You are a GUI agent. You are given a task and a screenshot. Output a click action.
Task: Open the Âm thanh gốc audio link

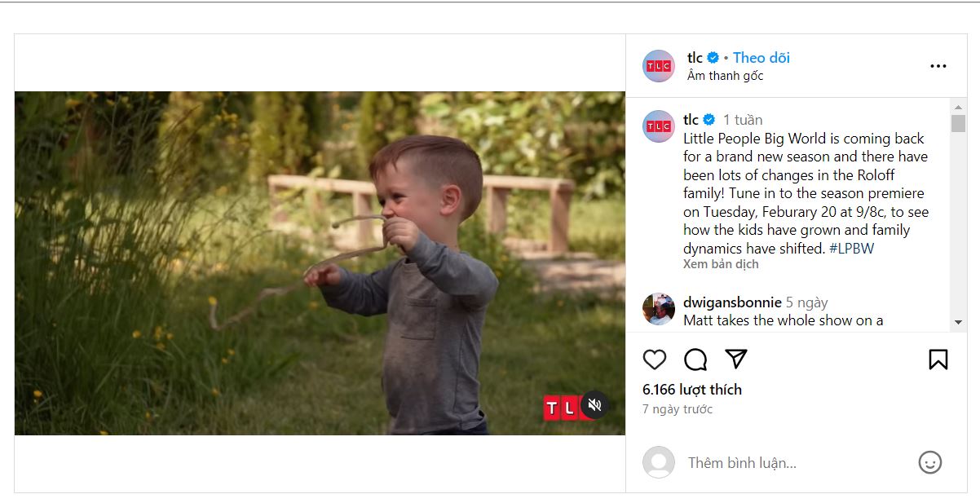(725, 76)
